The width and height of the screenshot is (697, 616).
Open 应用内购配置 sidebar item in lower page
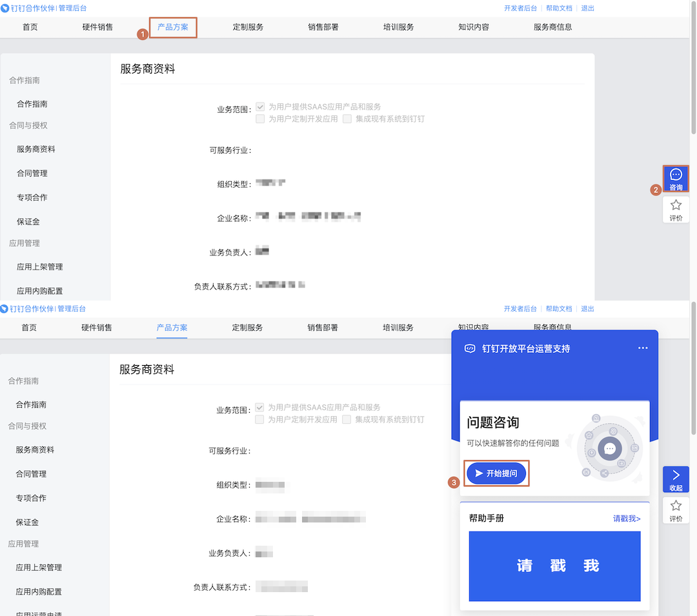click(x=39, y=591)
